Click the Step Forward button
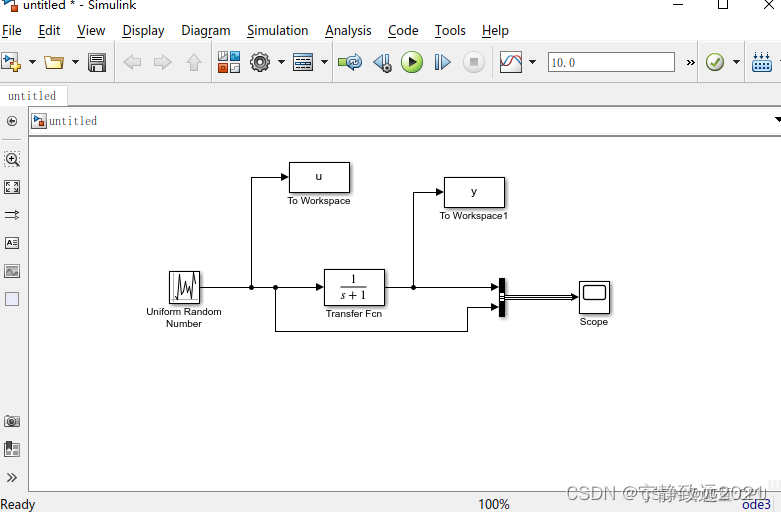This screenshot has height=512, width=781. 442,62
